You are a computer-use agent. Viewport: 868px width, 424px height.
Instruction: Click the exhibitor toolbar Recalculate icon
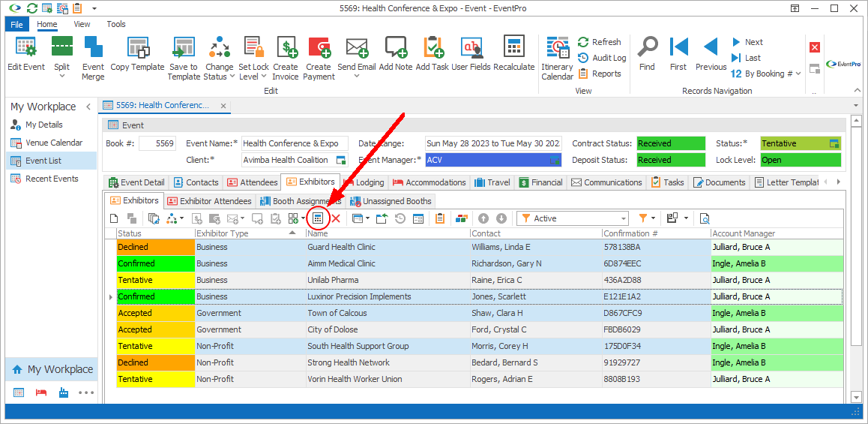click(x=318, y=218)
